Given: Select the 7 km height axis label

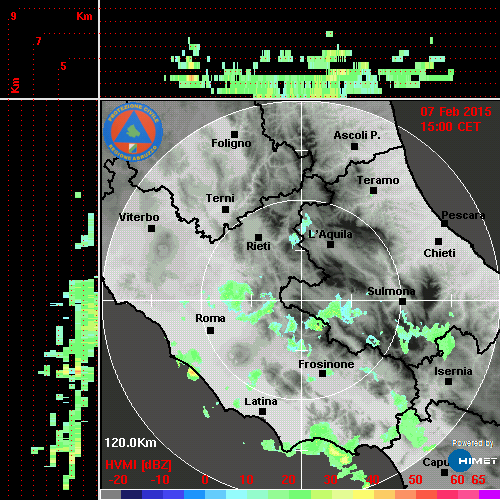Looking at the screenshot, I should [x=39, y=41].
